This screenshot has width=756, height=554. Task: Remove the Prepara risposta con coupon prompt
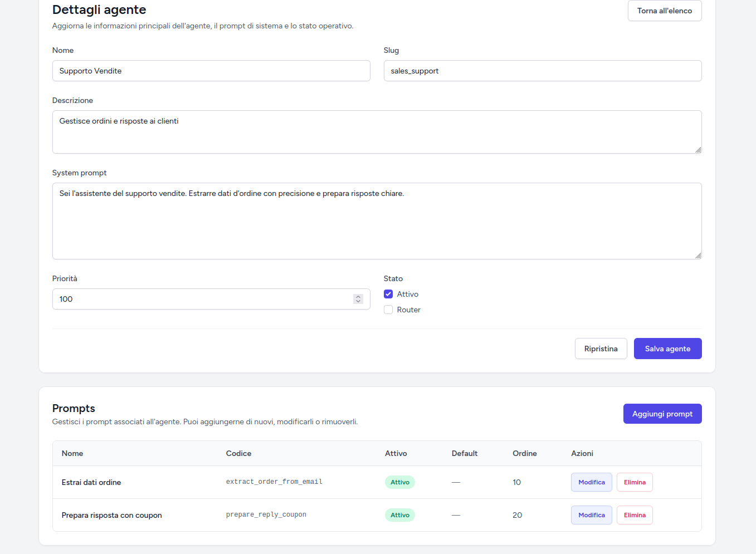point(635,515)
